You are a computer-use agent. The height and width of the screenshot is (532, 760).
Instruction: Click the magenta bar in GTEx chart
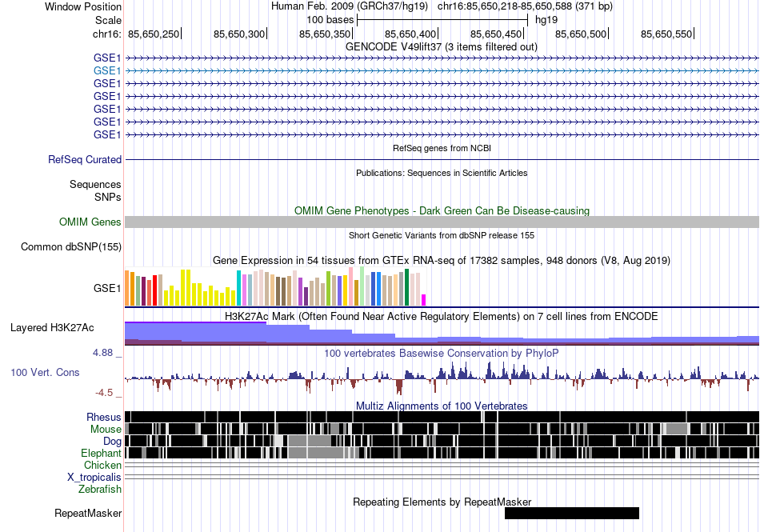(x=424, y=300)
